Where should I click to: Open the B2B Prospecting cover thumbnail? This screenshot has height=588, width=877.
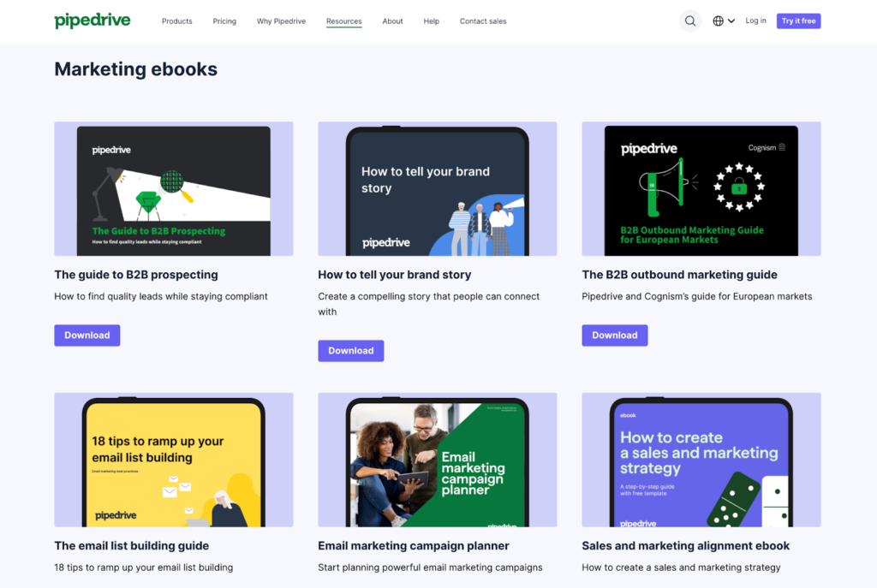173,189
